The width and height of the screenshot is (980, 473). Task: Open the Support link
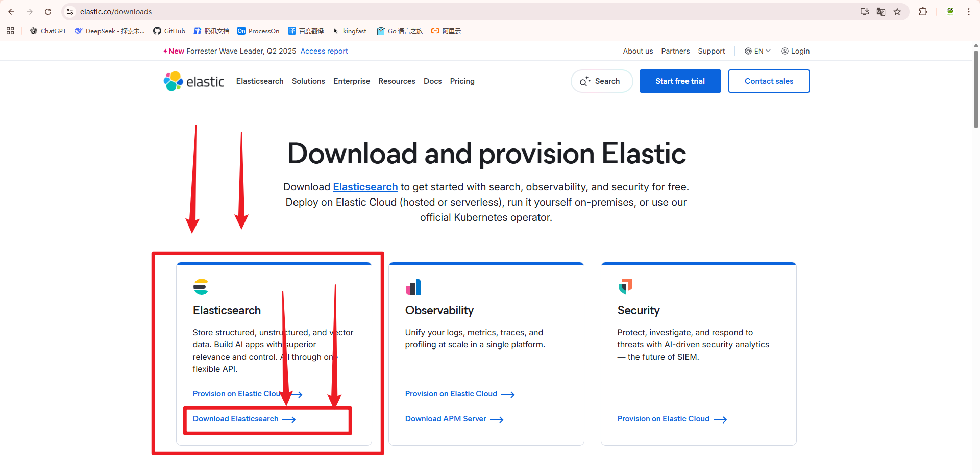(712, 51)
